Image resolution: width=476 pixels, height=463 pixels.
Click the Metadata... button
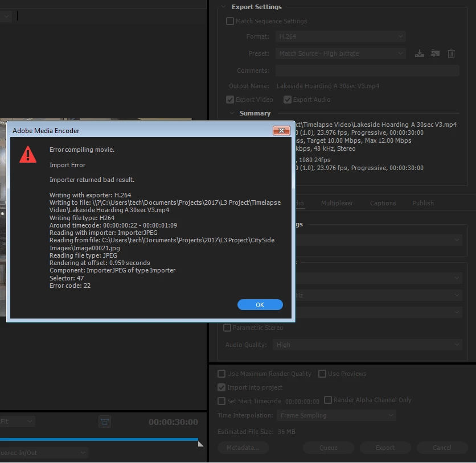coord(243,448)
